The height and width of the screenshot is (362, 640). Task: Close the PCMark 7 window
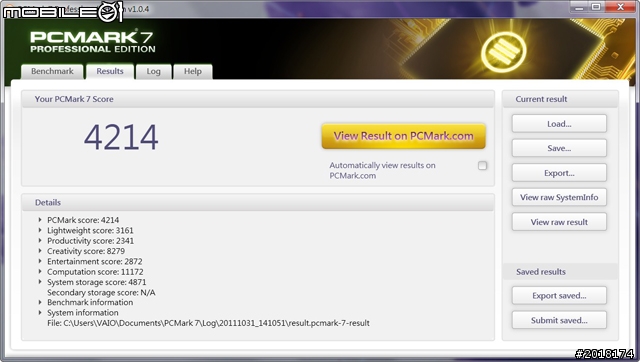621,7
